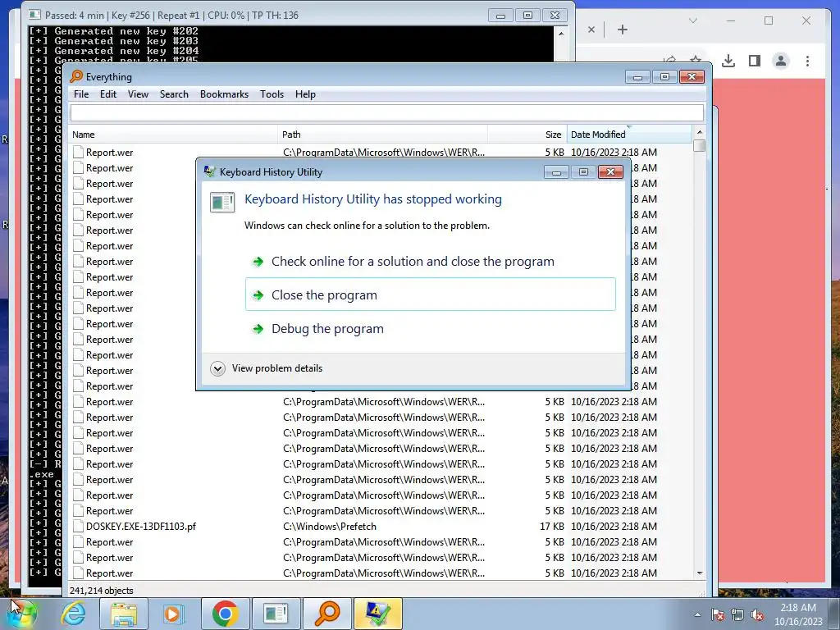Sort results by Path column header
840x630 pixels.
382,135
